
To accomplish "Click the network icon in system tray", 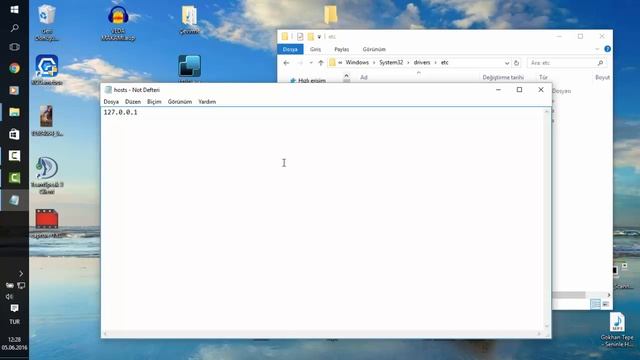I will click(x=21, y=285).
